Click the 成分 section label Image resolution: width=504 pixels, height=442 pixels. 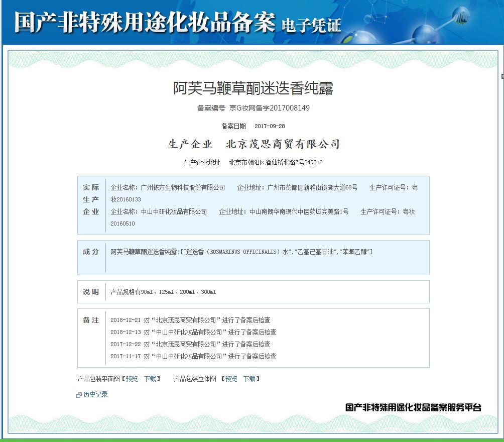click(x=91, y=252)
